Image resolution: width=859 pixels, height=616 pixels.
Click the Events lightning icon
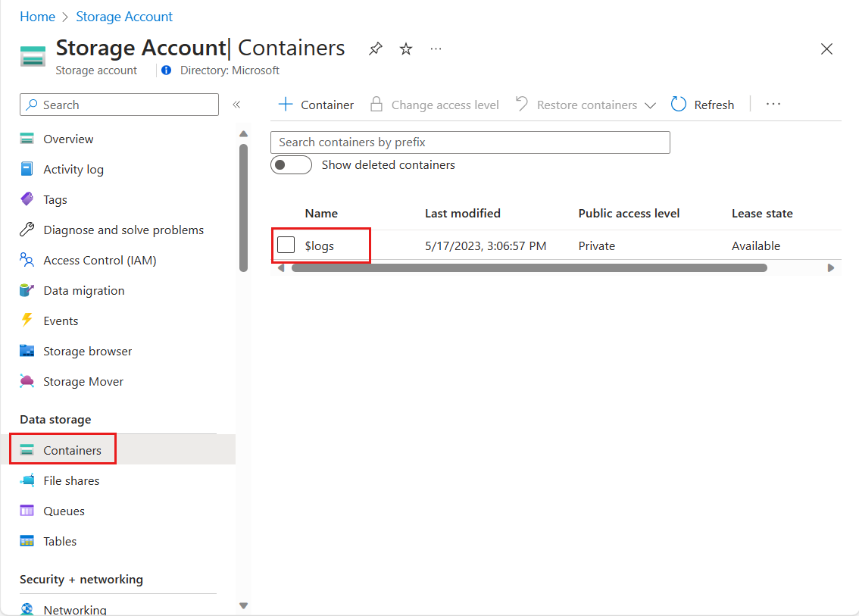(x=27, y=321)
